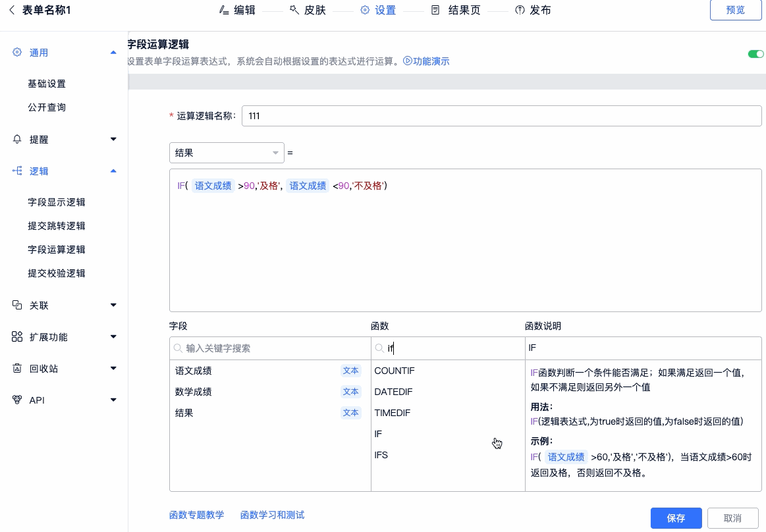This screenshot has height=532, width=766.
Task: Click the 提醒 bell icon
Action: [x=17, y=140]
